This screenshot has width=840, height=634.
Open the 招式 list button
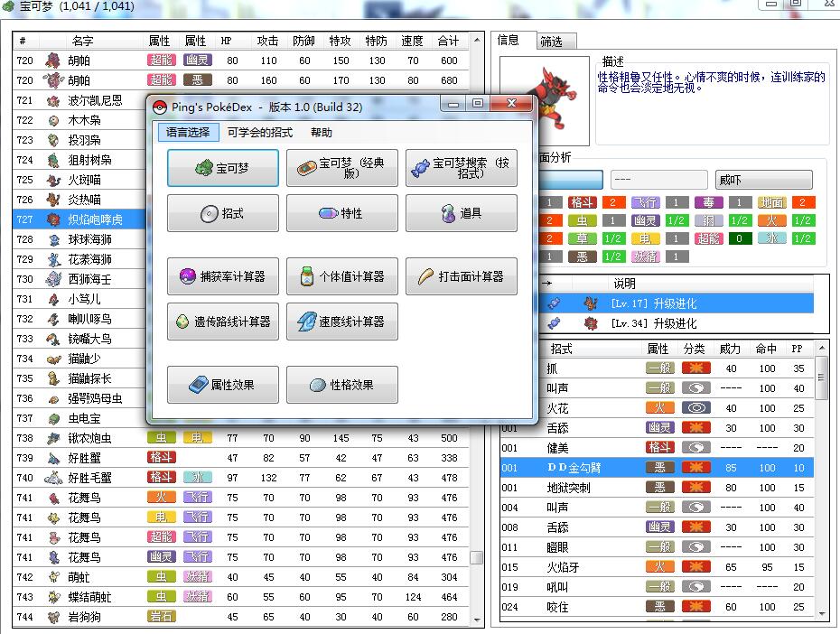(x=223, y=213)
